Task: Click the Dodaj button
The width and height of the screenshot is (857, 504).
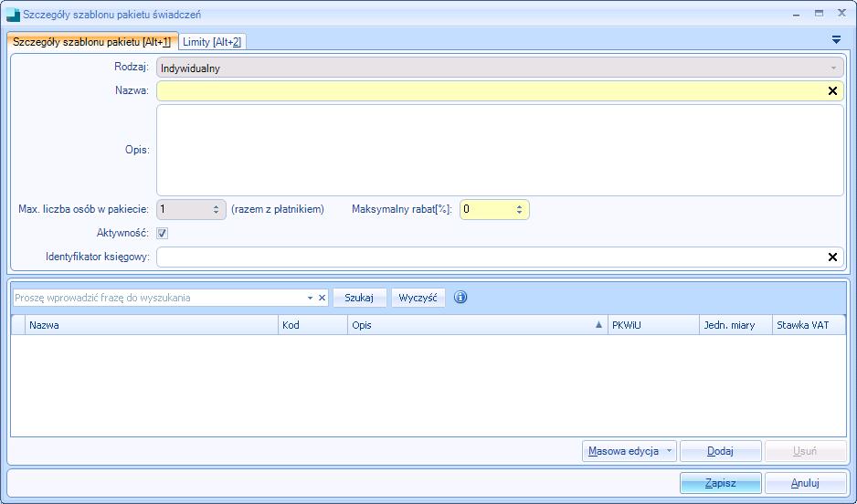Action: pos(720,451)
